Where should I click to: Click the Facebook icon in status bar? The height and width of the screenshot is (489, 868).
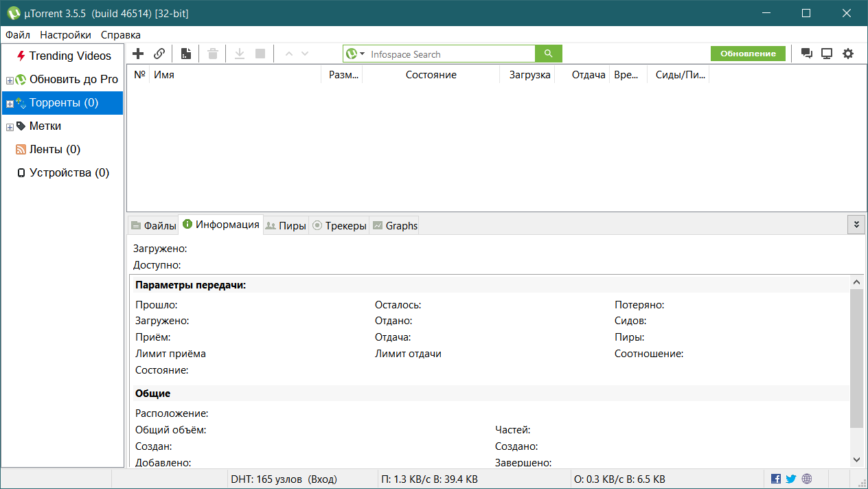coord(776,479)
